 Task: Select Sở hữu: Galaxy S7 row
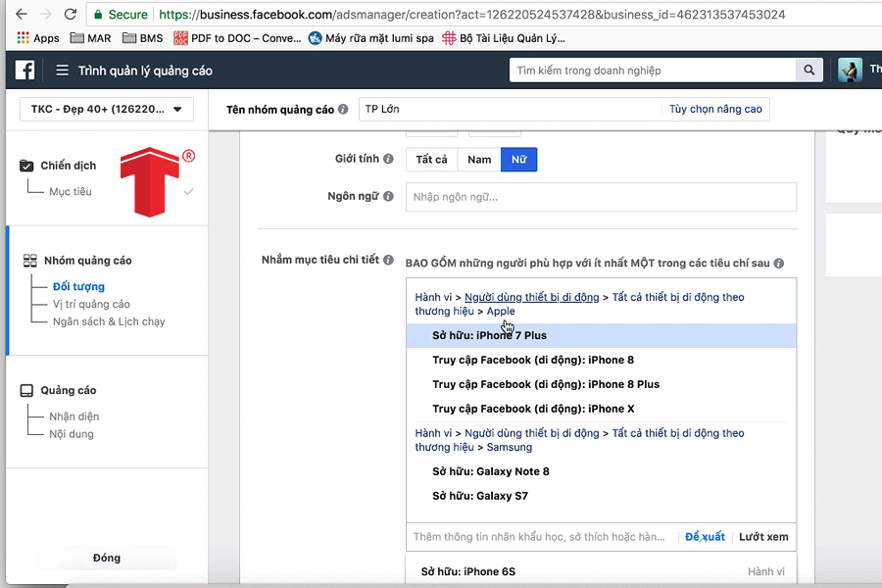click(601, 496)
